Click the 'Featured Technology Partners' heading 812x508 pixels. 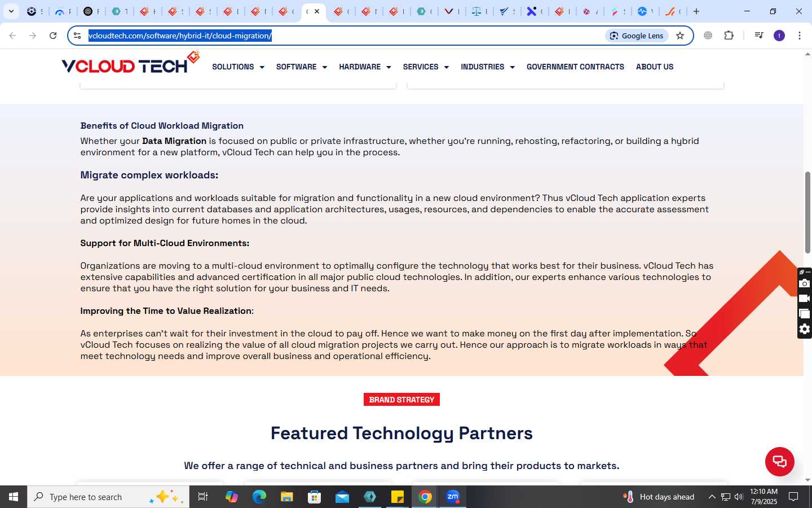coord(401,433)
